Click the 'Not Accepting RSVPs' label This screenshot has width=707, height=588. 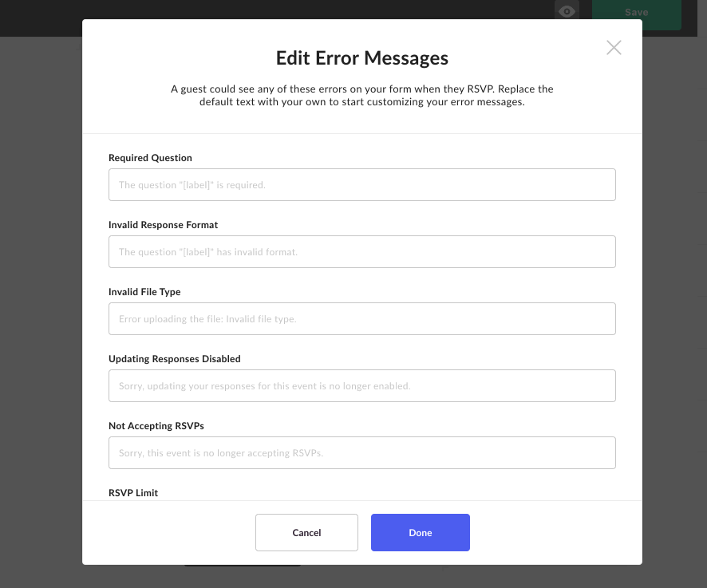(x=156, y=426)
